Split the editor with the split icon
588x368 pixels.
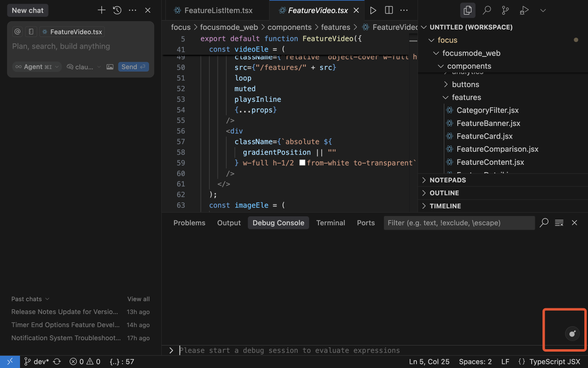(389, 10)
